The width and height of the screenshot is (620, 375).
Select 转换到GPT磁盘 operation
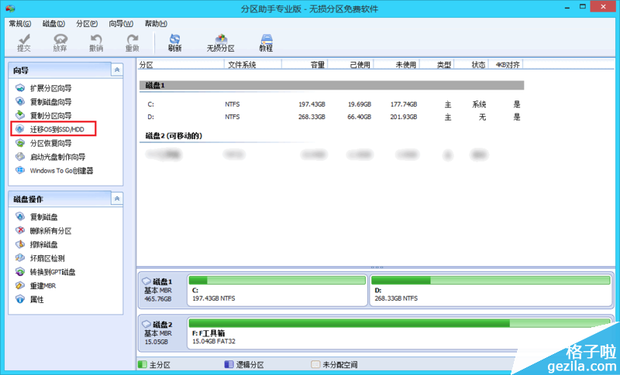tap(45, 272)
